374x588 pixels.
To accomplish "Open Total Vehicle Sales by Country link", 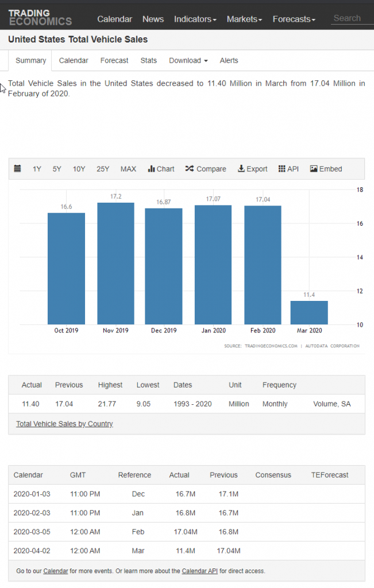I will point(64,424).
